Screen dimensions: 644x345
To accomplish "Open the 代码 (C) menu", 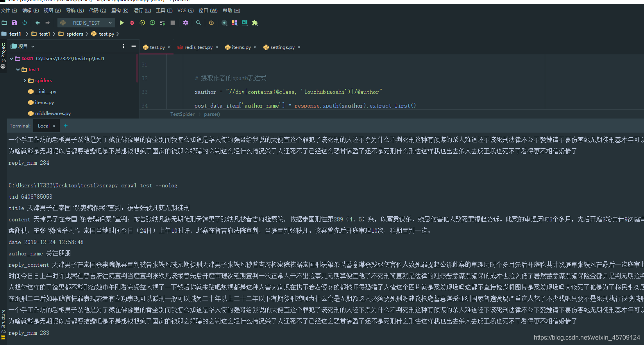I will coord(97,11).
